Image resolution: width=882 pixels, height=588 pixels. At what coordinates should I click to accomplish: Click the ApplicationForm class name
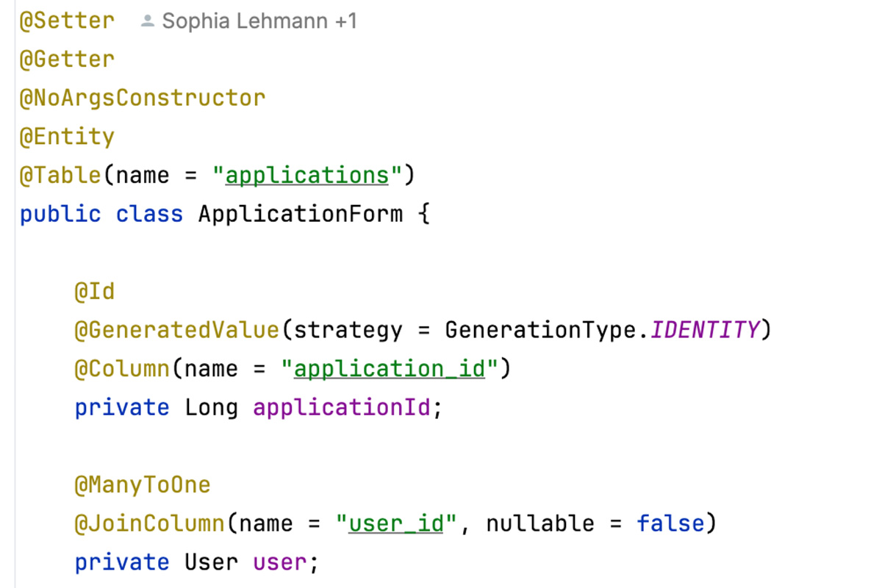click(x=300, y=214)
